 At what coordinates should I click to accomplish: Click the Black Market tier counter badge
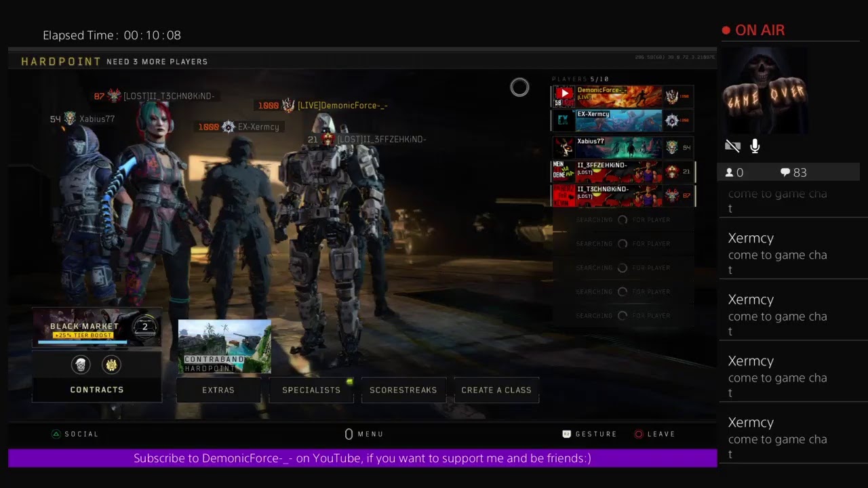coord(144,326)
